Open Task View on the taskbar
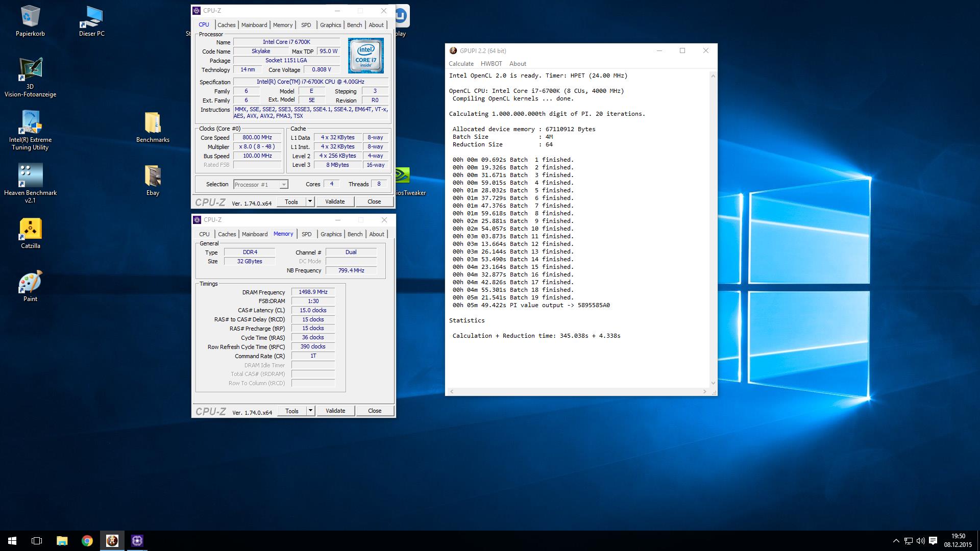This screenshot has height=551, width=980. [x=37, y=541]
